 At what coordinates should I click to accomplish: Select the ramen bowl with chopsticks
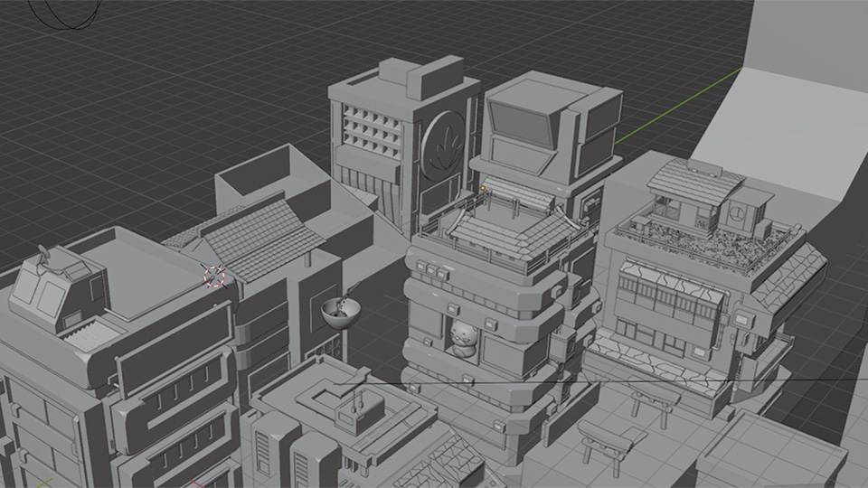(x=341, y=312)
